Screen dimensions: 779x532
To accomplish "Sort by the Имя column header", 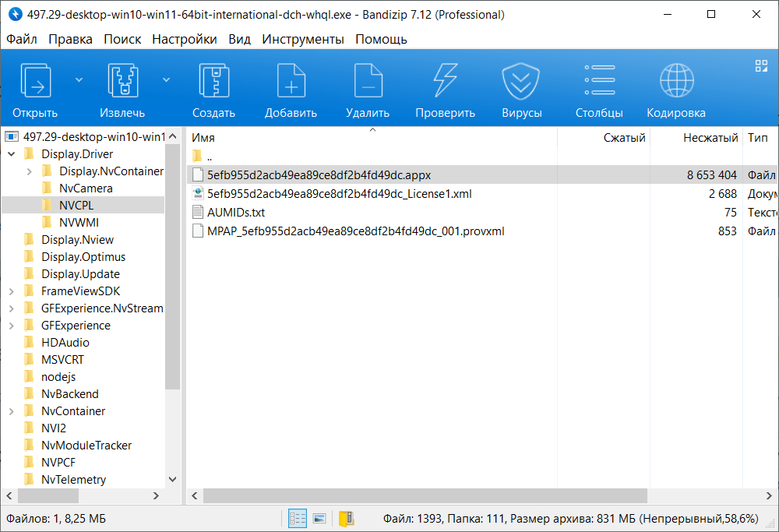I will (372, 138).
